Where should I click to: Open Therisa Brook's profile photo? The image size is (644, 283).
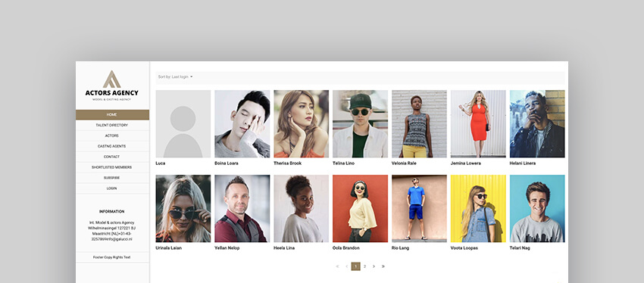301,124
